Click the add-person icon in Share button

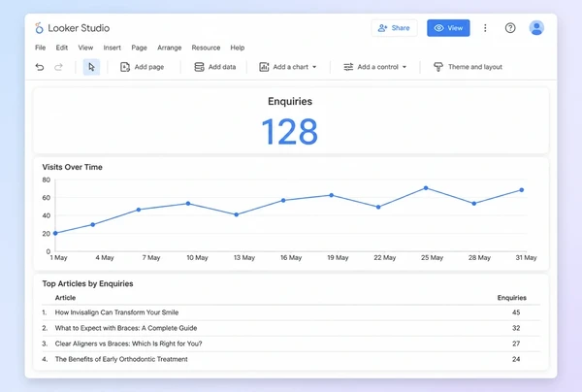pyautogui.click(x=383, y=28)
